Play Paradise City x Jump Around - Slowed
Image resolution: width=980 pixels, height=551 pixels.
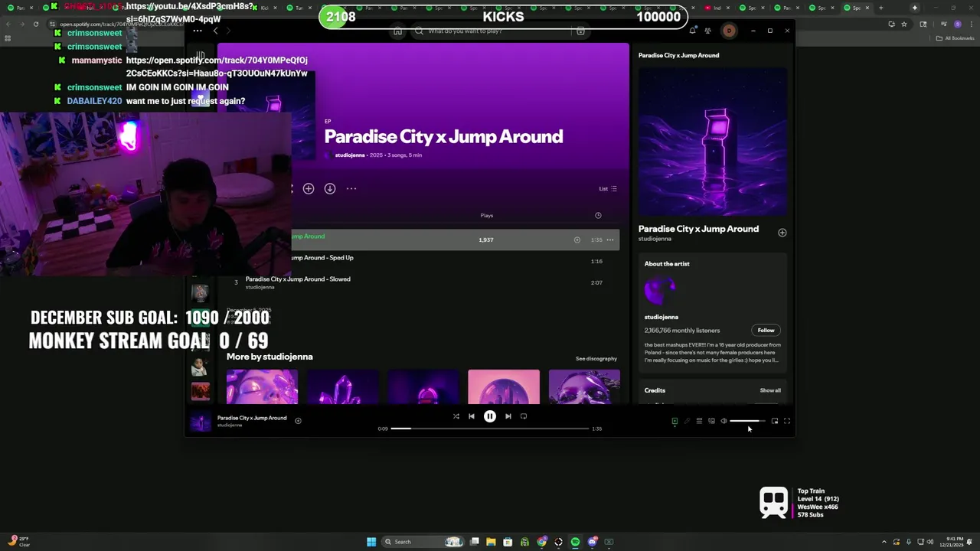click(x=423, y=282)
